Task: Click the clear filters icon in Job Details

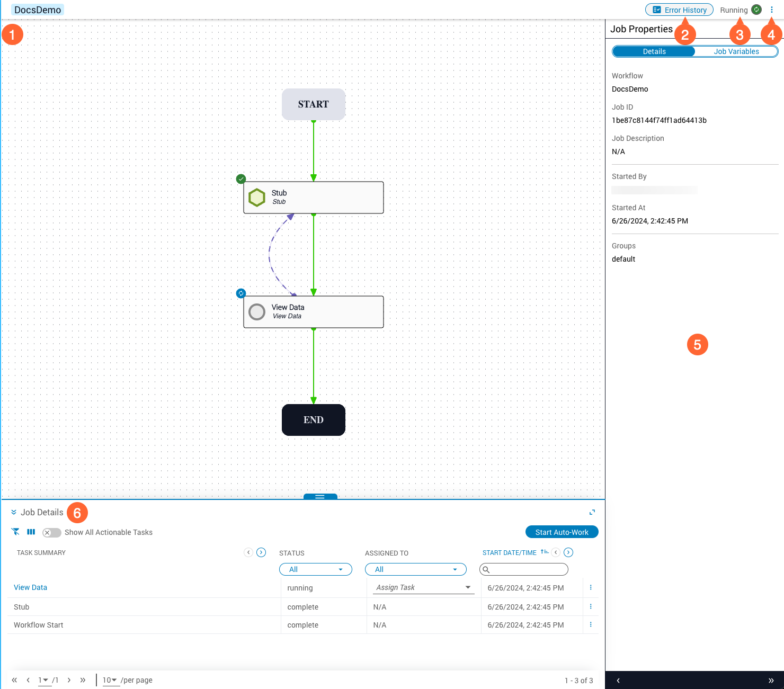Action: (15, 532)
